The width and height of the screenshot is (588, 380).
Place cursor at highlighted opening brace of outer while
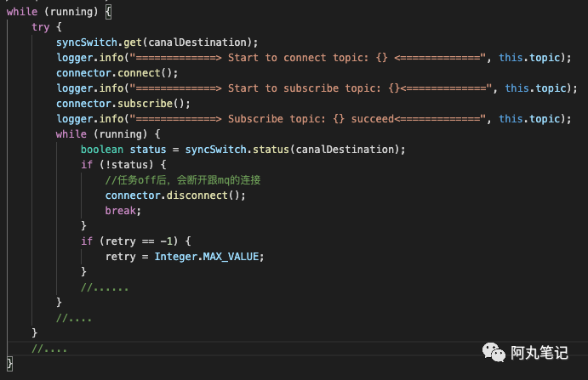(108, 12)
